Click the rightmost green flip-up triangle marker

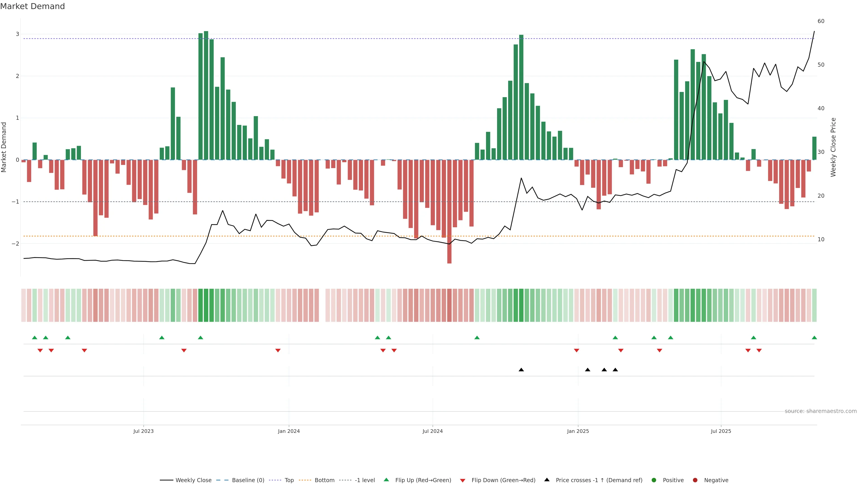coord(814,338)
